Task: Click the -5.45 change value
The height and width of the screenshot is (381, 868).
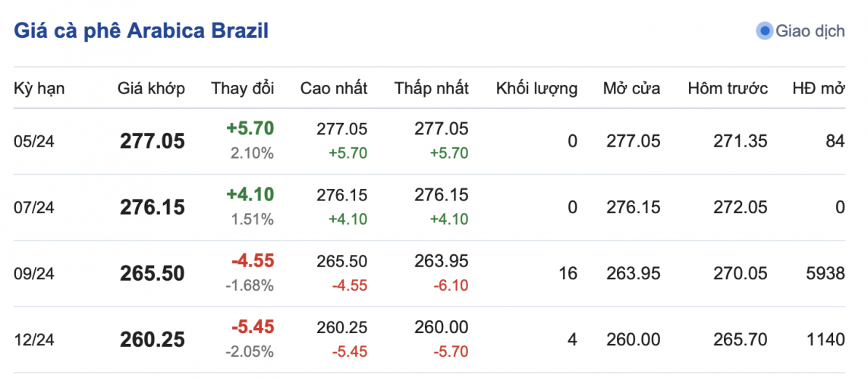Action: click(253, 326)
